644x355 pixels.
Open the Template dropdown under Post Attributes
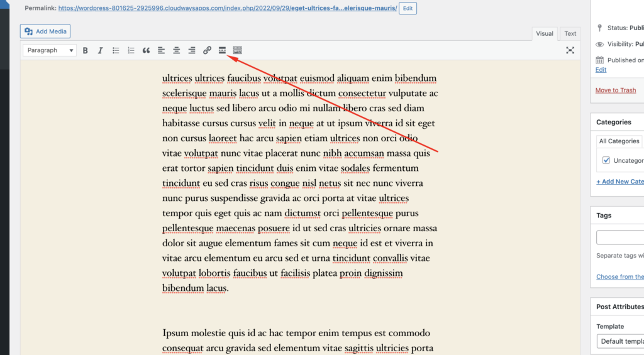(x=620, y=341)
